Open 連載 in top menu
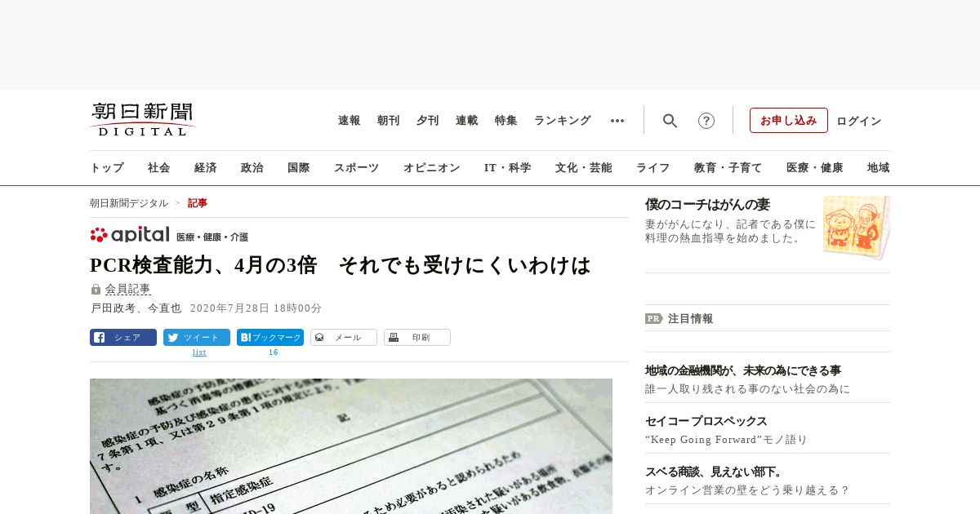980x514 pixels. coord(467,121)
